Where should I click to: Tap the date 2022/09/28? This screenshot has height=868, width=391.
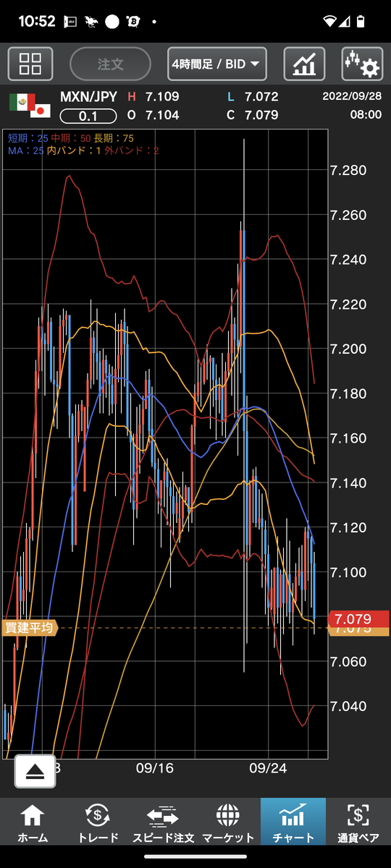(353, 97)
